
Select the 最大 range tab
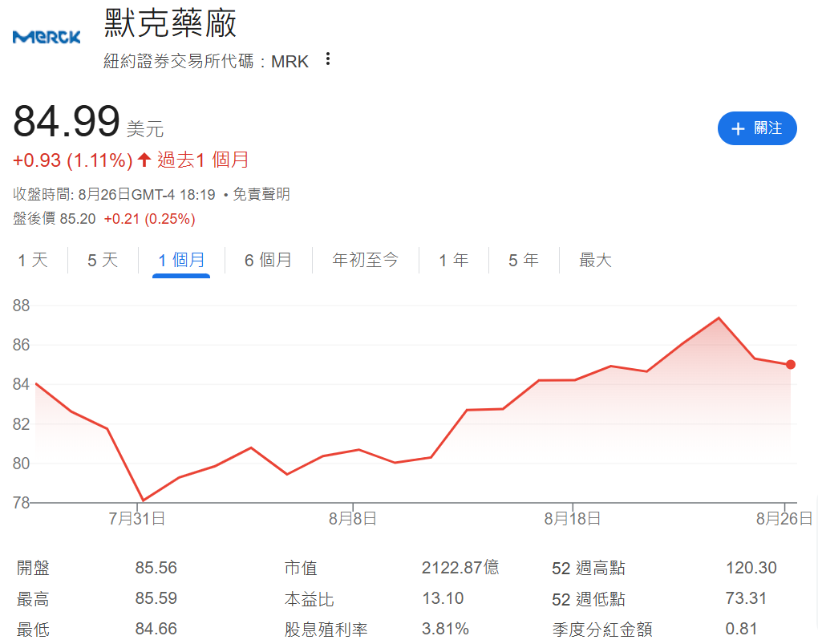point(595,260)
